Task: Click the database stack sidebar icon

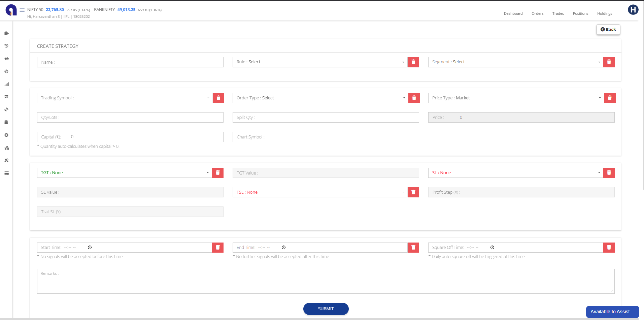Action: pos(6,122)
